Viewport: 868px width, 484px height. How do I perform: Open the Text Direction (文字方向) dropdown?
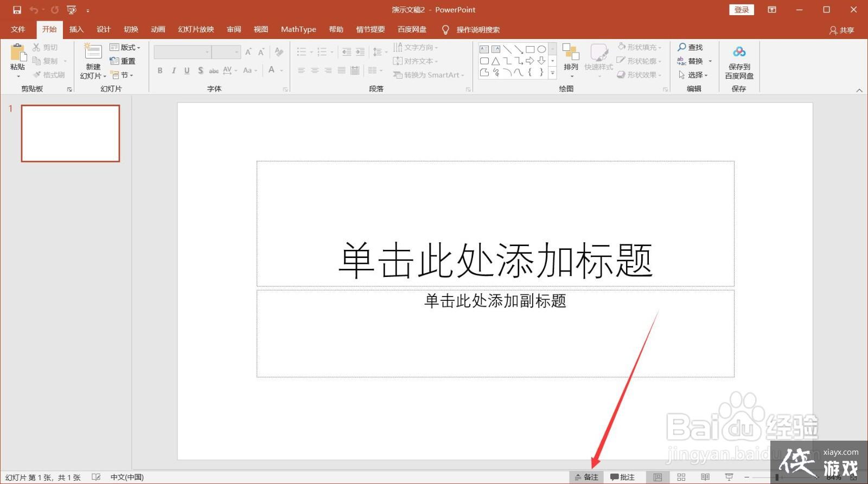[x=416, y=47]
